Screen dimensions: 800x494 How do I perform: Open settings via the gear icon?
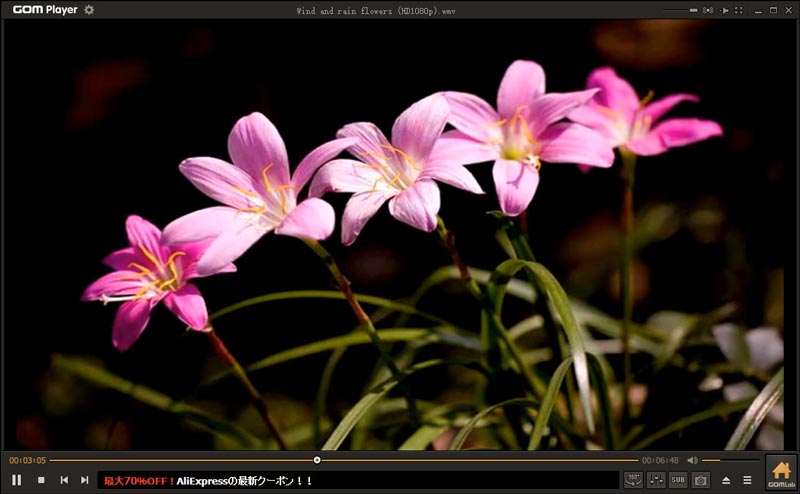(x=89, y=10)
